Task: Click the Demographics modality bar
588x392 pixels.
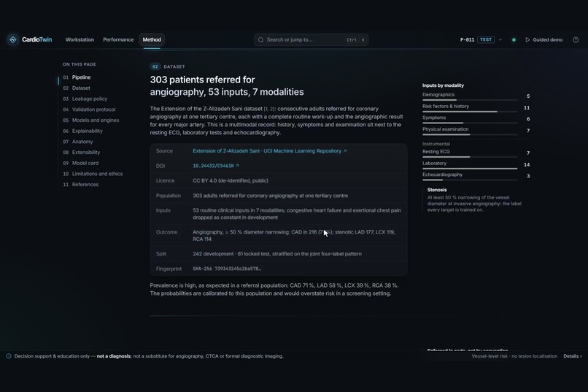Action: pyautogui.click(x=470, y=100)
